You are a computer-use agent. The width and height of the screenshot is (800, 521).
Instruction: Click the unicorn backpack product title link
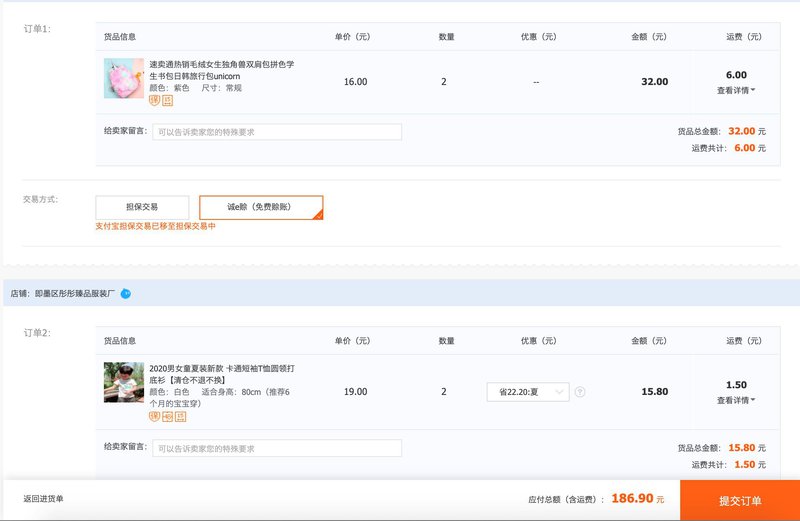pos(221,70)
